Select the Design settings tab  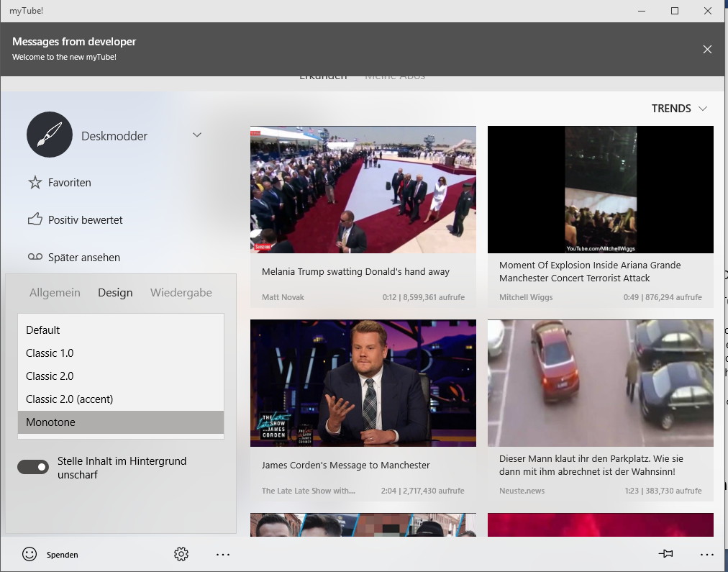[115, 293]
